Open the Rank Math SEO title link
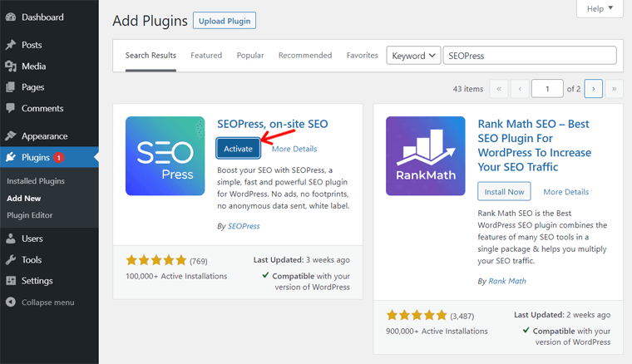 tap(535, 145)
